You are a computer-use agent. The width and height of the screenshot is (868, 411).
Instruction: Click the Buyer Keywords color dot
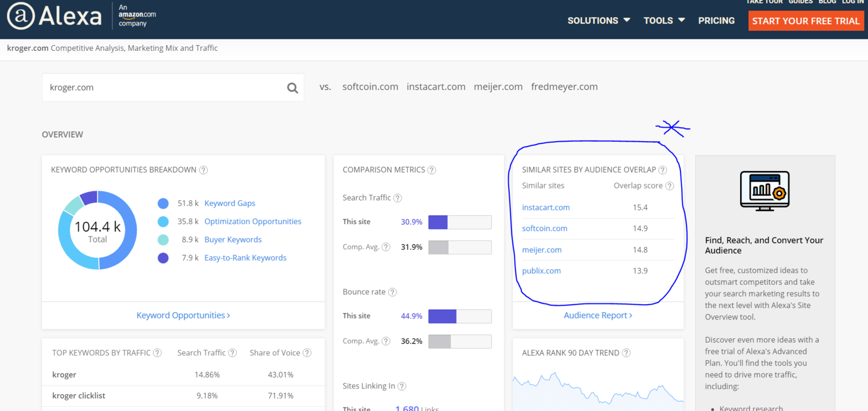tap(163, 240)
